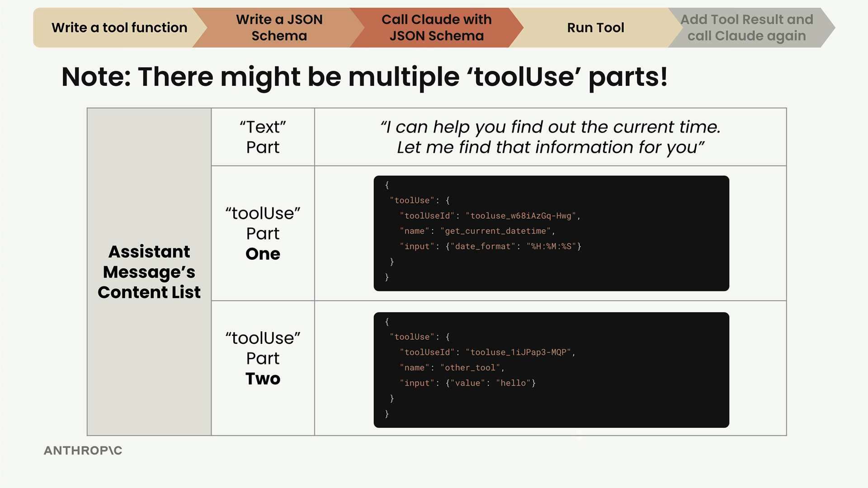Select the 'Write a tool function' step
The height and width of the screenshot is (488, 868).
point(119,28)
